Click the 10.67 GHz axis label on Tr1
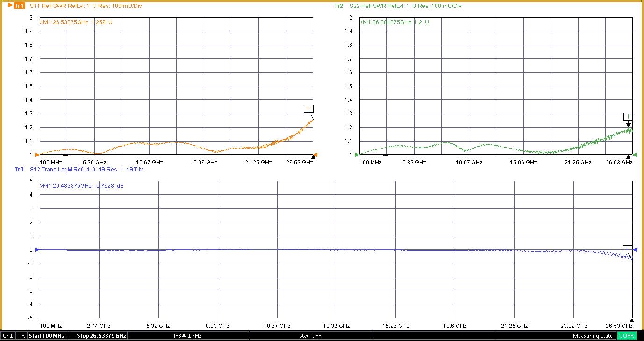The width and height of the screenshot is (644, 341). (150, 163)
